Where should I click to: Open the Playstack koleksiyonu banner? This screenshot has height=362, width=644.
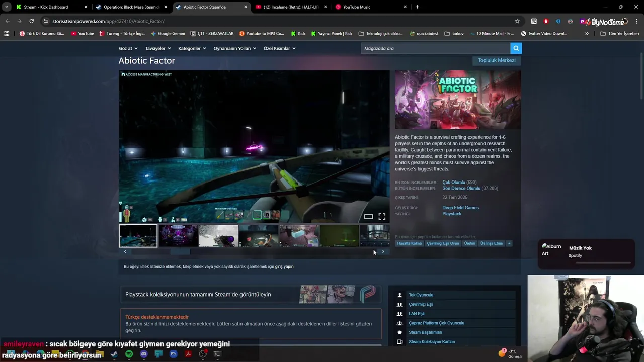251,295
